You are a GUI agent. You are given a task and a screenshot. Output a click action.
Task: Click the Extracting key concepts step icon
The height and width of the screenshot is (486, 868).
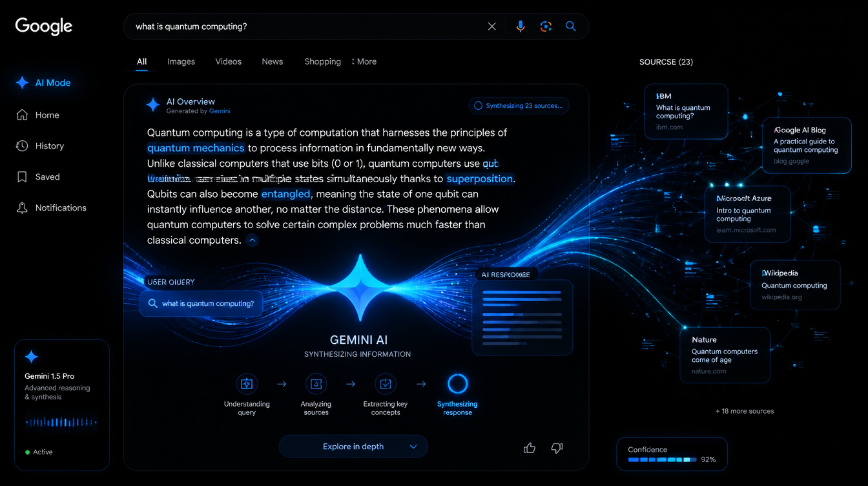coord(386,384)
